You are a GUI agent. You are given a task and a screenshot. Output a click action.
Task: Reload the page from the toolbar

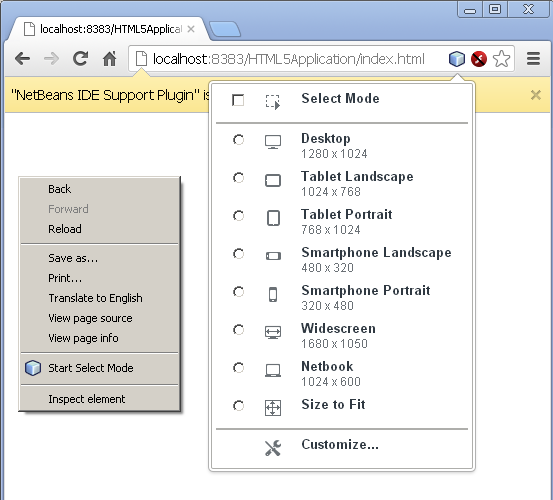pos(80,59)
